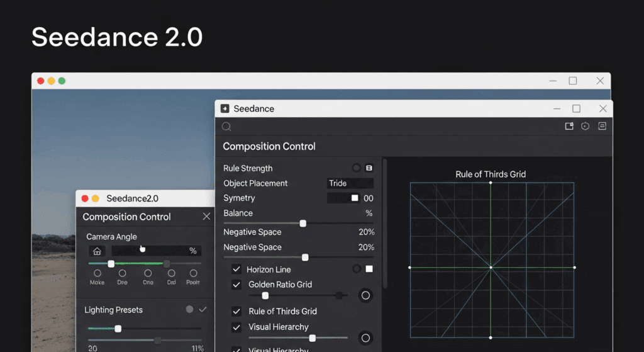This screenshot has height=352, width=644.
Task: Click the search magnifier icon
Action: coord(226,127)
